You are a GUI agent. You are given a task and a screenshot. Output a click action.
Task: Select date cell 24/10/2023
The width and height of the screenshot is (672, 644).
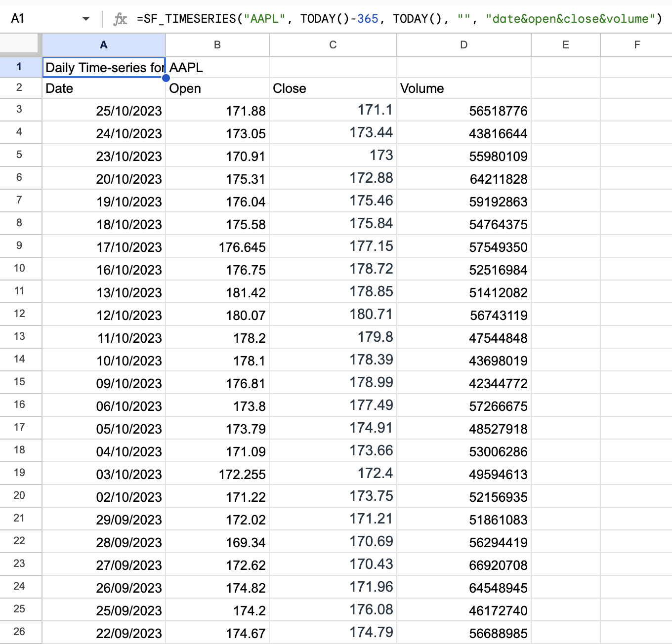[104, 132]
